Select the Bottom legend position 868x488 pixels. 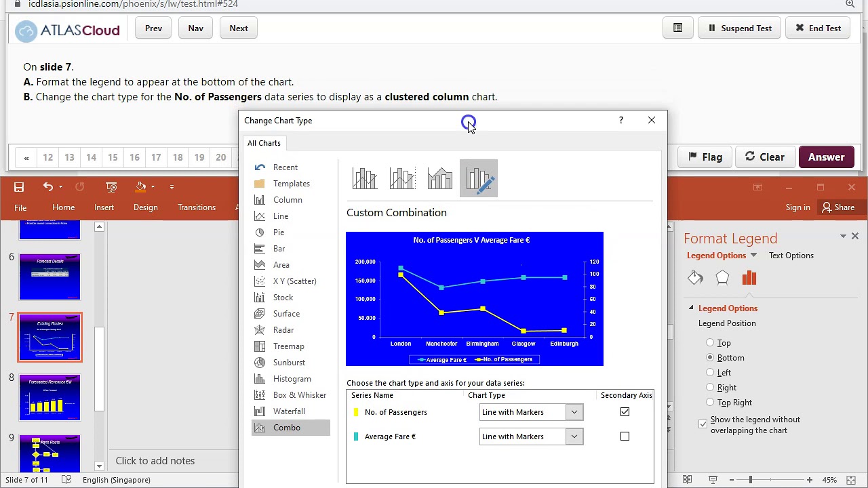710,358
